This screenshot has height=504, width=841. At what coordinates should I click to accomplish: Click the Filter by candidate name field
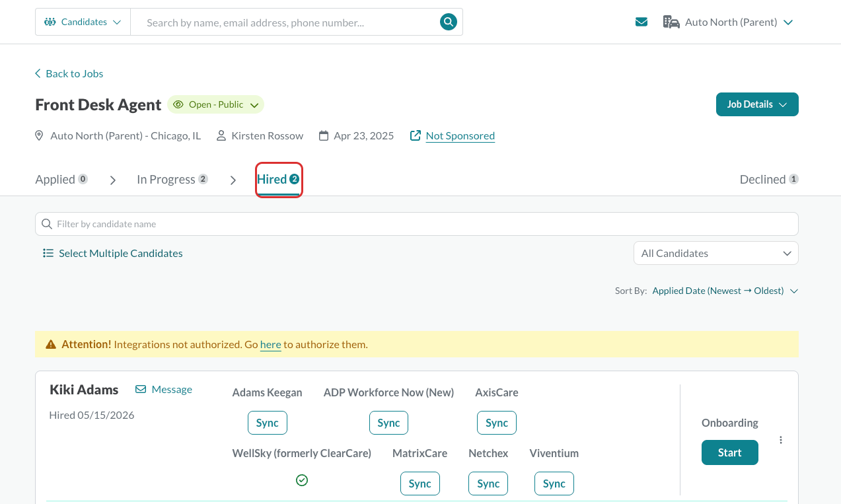(x=417, y=224)
